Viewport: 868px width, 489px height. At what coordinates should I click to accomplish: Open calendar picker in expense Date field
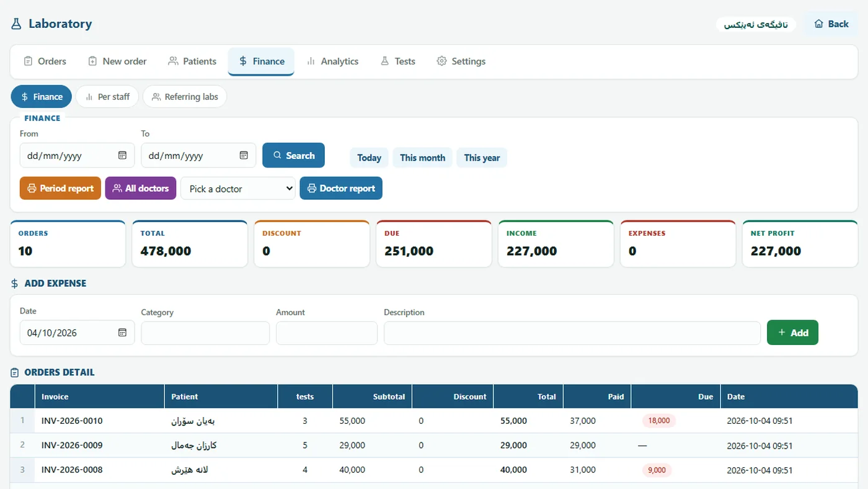click(122, 333)
